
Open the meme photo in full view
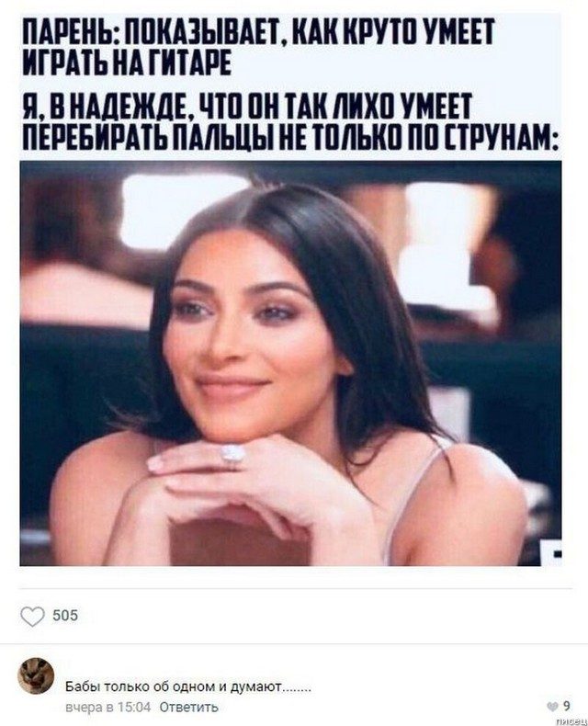click(x=290, y=363)
